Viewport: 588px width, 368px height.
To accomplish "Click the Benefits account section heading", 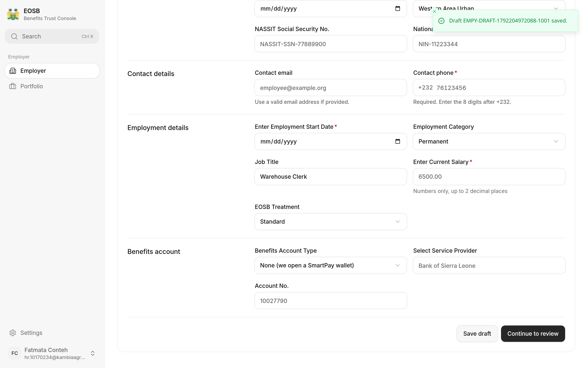I will [x=154, y=252].
